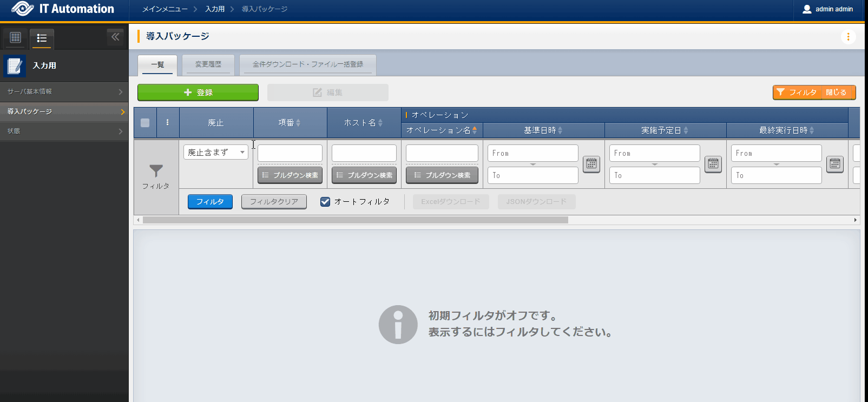Close the filter panel with 閉じる toggle

point(837,93)
